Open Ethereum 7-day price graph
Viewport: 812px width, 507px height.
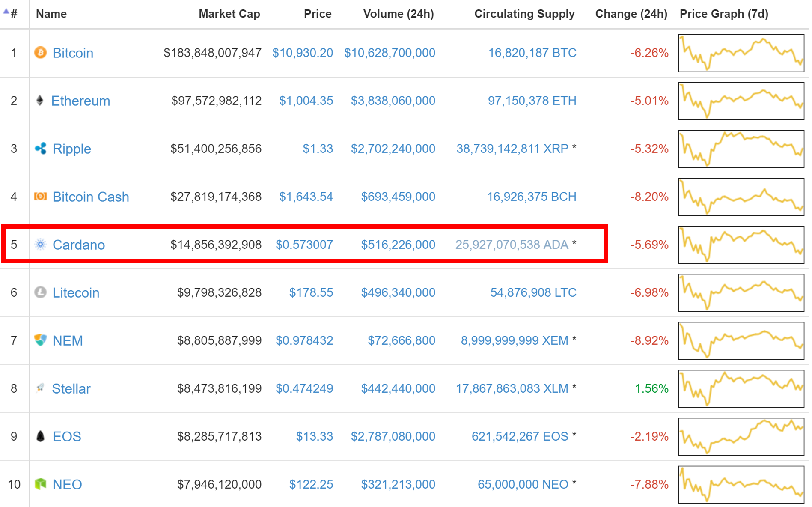tap(741, 101)
